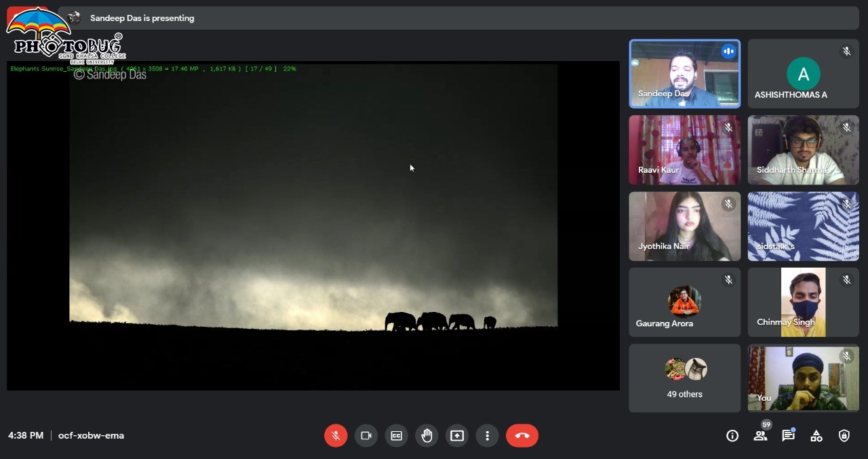Viewport: 868px width, 459px height.
Task: Click Jyothika Nair's video tile
Action: click(684, 226)
